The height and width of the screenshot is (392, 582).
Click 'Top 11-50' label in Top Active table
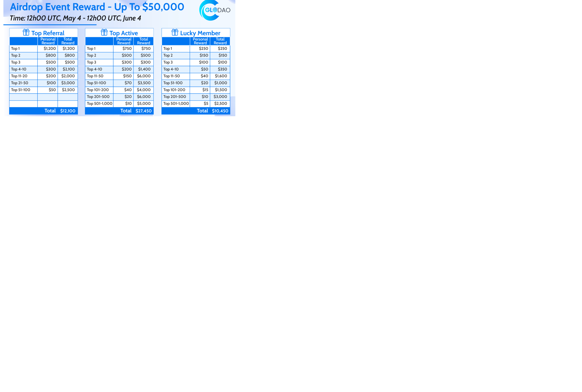(95, 76)
